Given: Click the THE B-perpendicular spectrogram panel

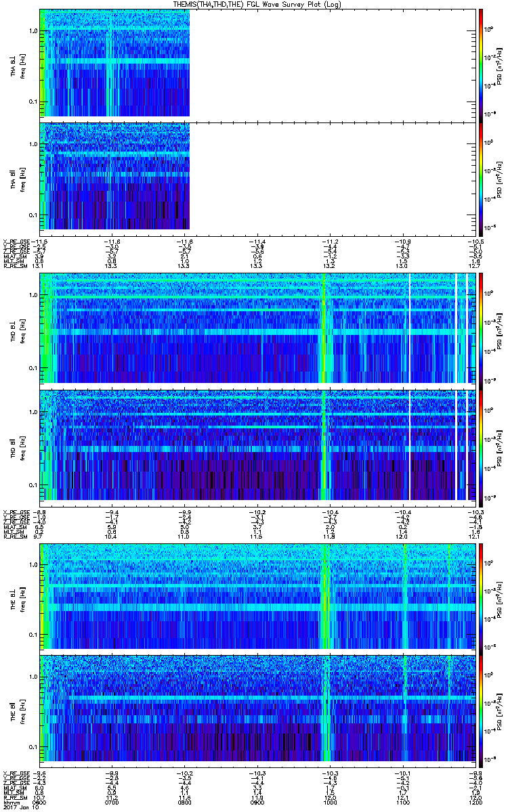Looking at the screenshot, I should pos(257,595).
